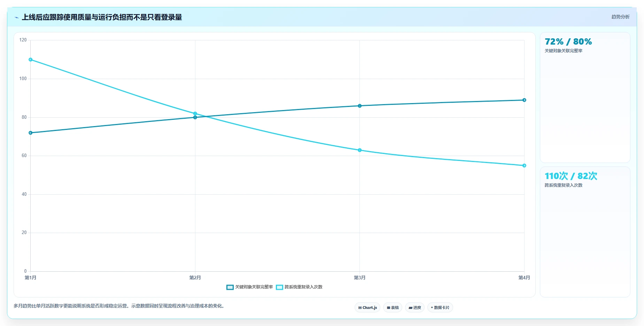Select the Chart.js tag chip
Viewport: 644px width, 326px height.
(x=367, y=308)
